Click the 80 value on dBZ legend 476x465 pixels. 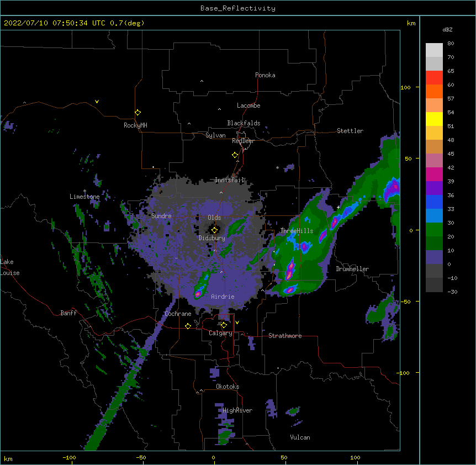[451, 44]
